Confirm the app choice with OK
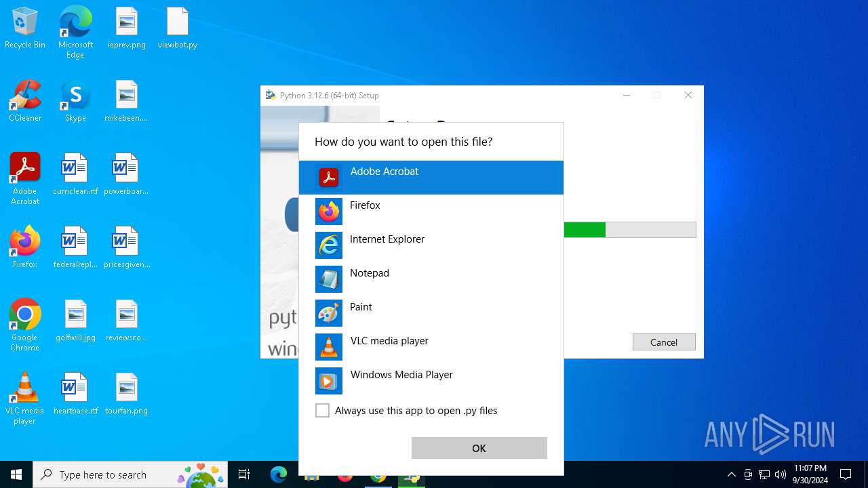The image size is (868, 488). point(479,448)
